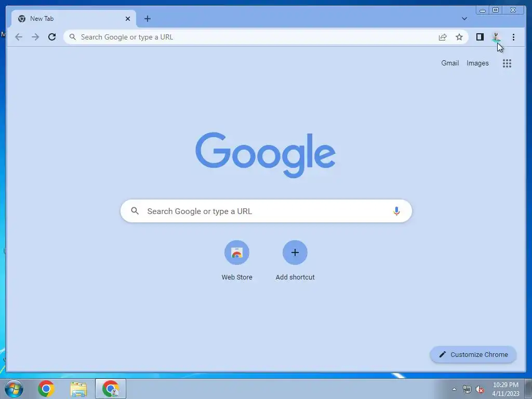Reload the current page
This screenshot has height=399, width=532.
point(52,37)
